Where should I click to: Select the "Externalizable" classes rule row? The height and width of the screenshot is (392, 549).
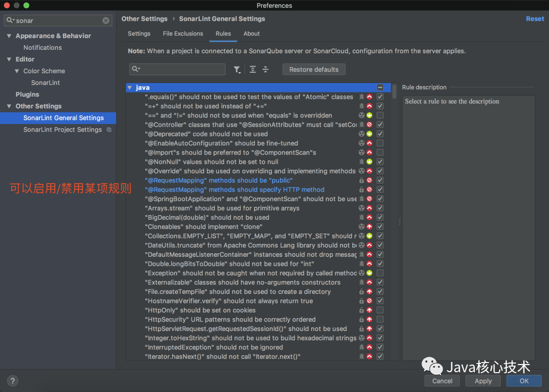click(258, 282)
